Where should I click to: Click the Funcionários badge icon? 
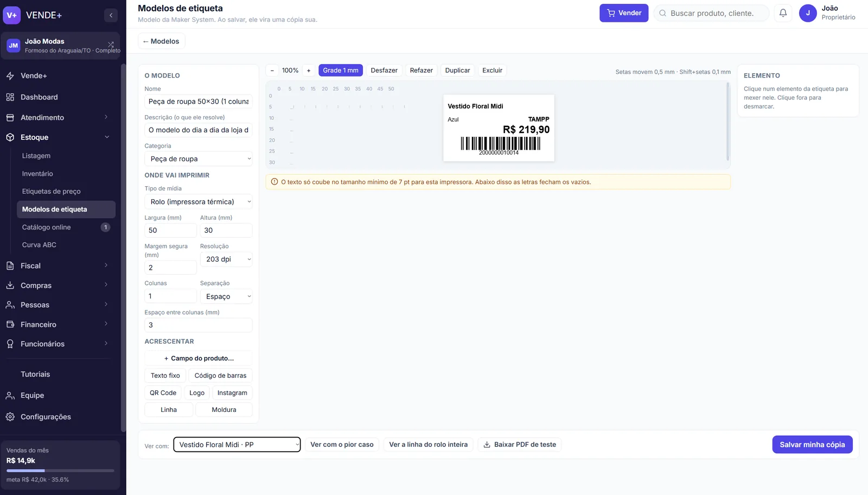(10, 344)
